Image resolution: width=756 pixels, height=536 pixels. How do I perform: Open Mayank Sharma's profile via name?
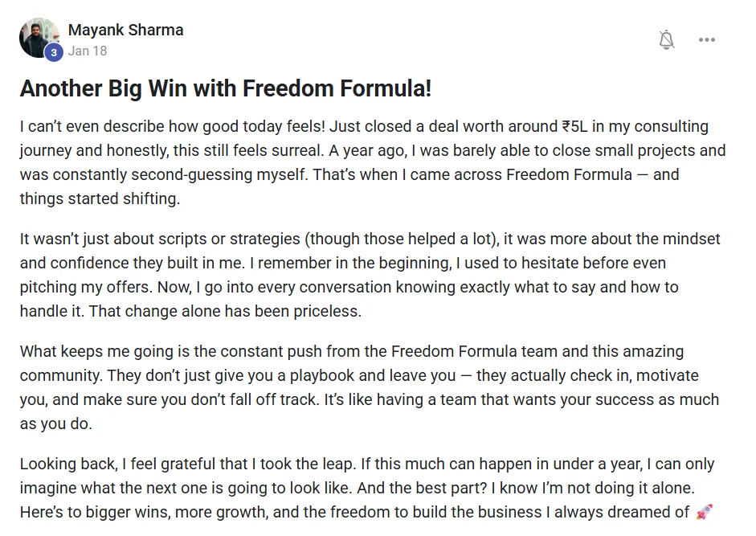coord(125,30)
